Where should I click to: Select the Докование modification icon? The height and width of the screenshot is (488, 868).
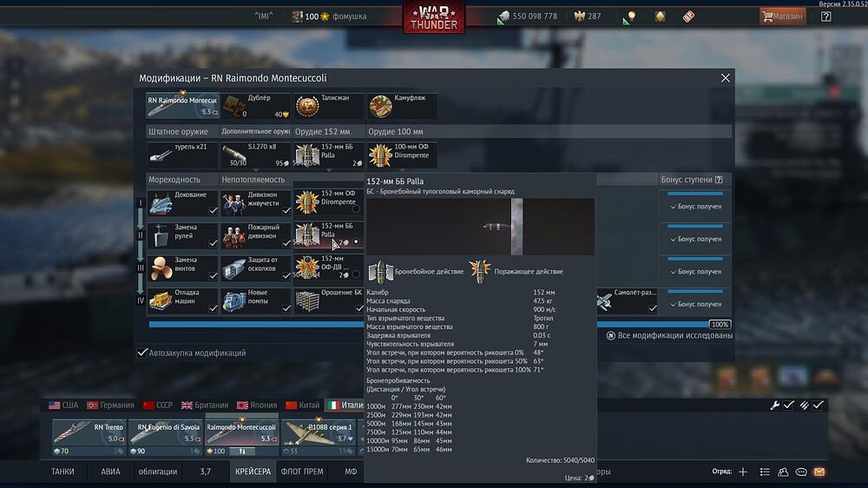(161, 203)
